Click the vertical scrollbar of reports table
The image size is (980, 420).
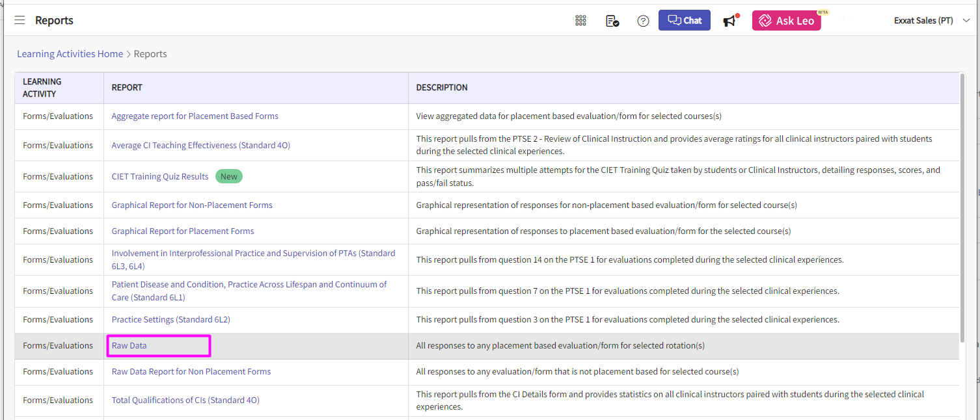tap(962, 208)
